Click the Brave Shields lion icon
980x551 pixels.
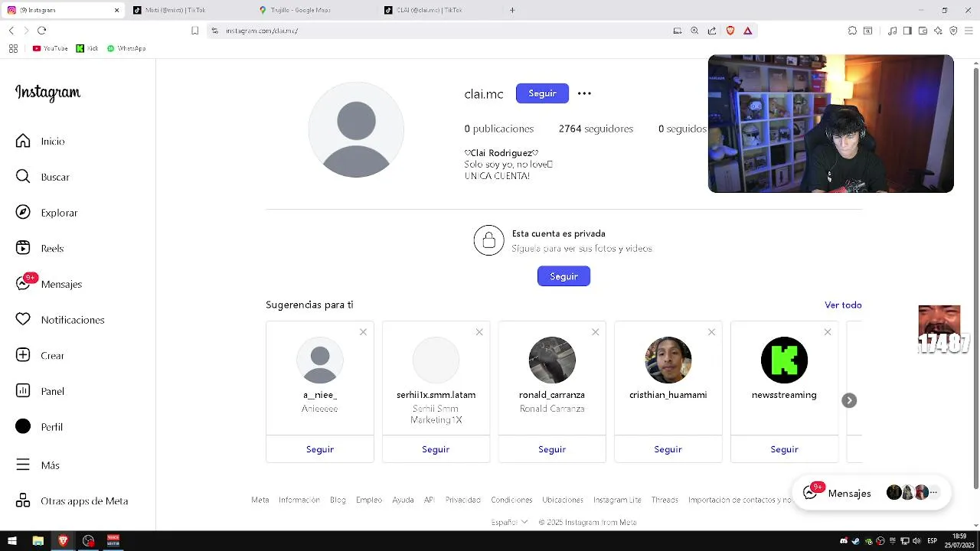pyautogui.click(x=730, y=31)
